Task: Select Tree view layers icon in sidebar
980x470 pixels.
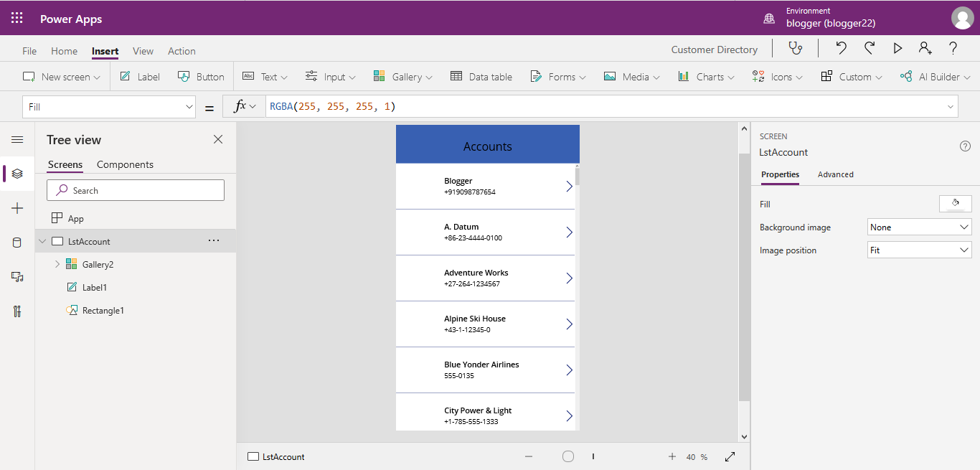Action: [17, 174]
